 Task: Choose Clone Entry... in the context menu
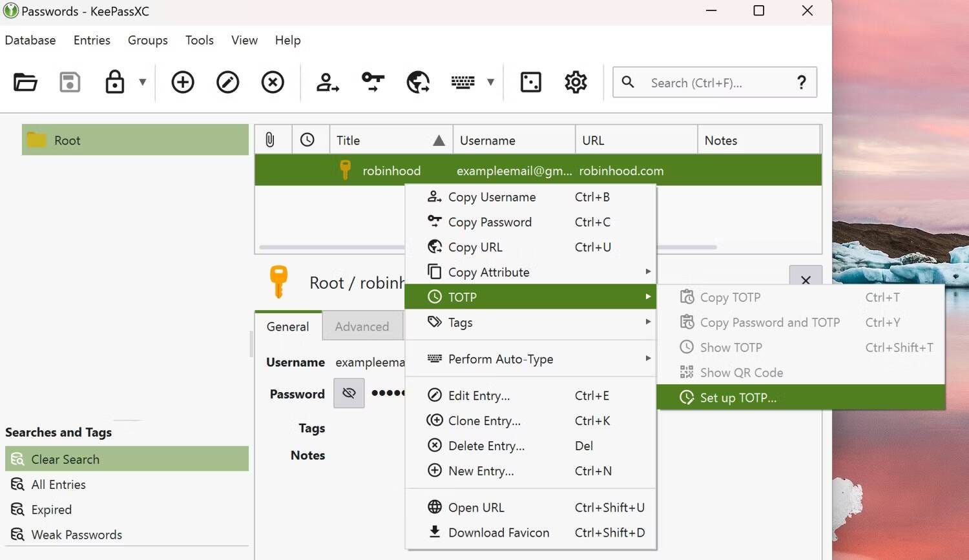(x=484, y=421)
